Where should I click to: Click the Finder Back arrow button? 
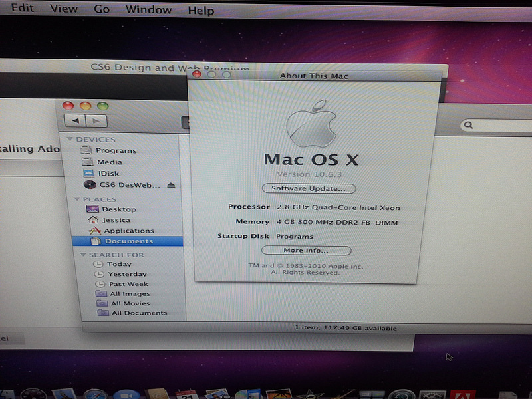click(x=74, y=120)
